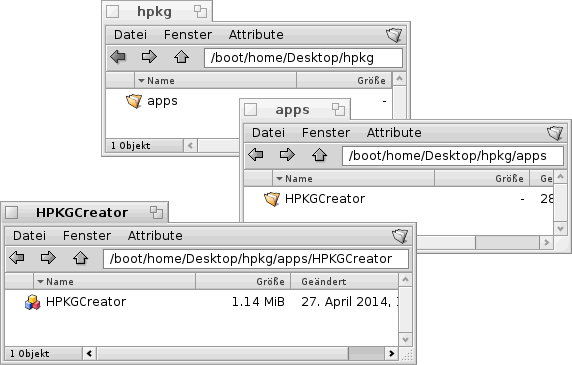The width and height of the screenshot is (572, 365).
Task: Click zoom button on apps window tab
Action: [338, 109]
